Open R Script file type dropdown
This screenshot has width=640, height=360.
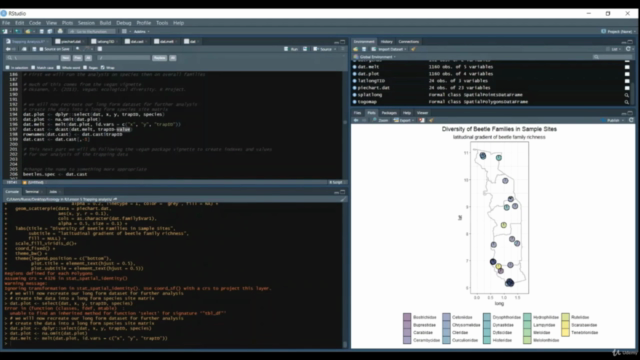(337, 182)
